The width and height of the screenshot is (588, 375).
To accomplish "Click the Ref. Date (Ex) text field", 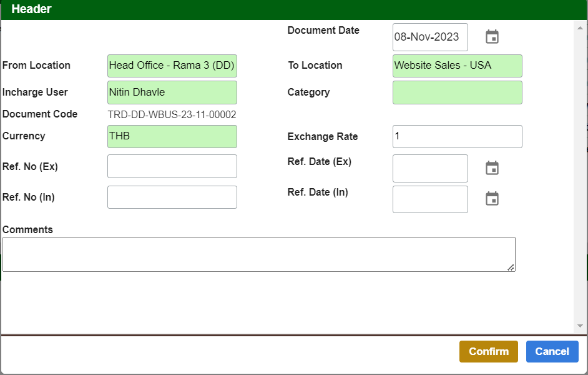I will click(429, 168).
